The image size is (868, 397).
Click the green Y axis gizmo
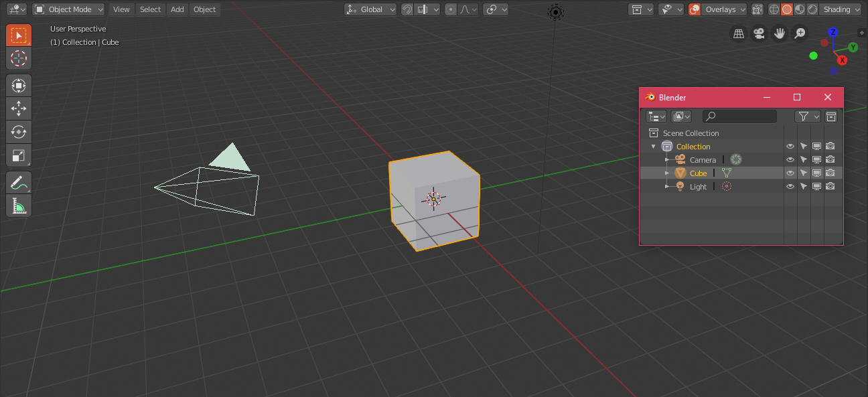(x=853, y=48)
